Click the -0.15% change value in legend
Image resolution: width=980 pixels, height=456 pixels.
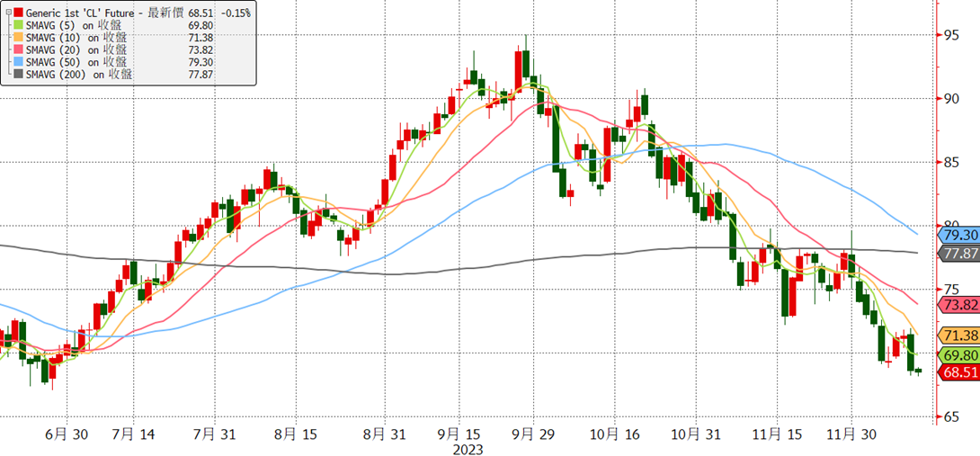pos(236,13)
